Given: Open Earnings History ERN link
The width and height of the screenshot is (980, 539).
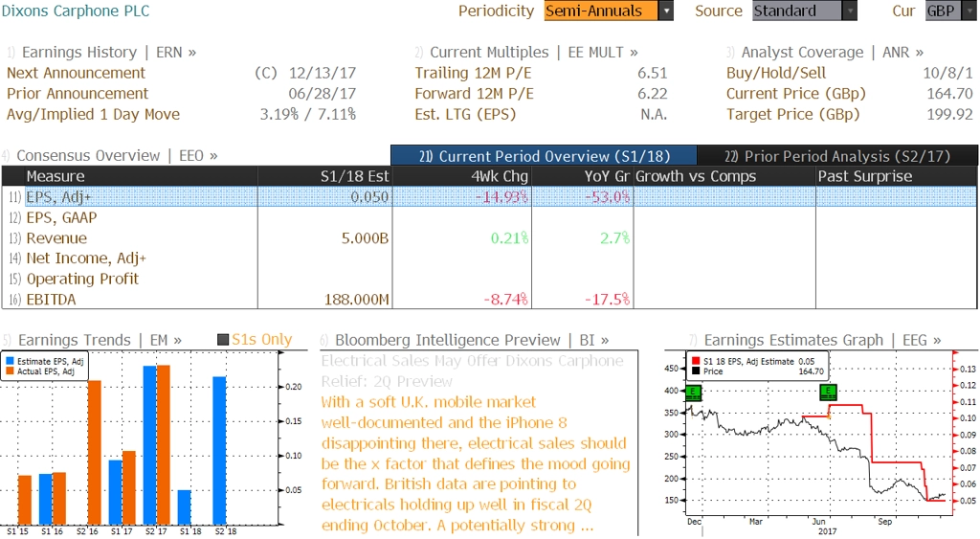Looking at the screenshot, I should click(x=109, y=53).
